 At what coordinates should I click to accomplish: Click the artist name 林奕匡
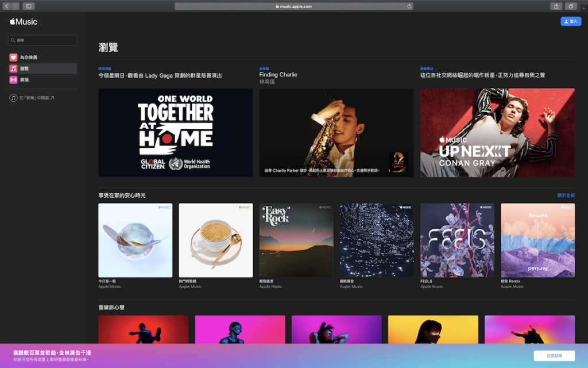267,82
